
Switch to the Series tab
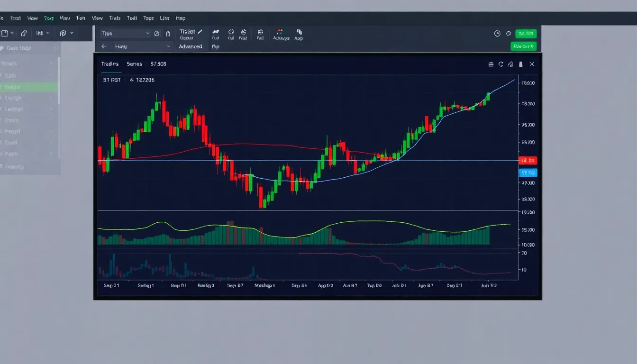click(x=135, y=64)
